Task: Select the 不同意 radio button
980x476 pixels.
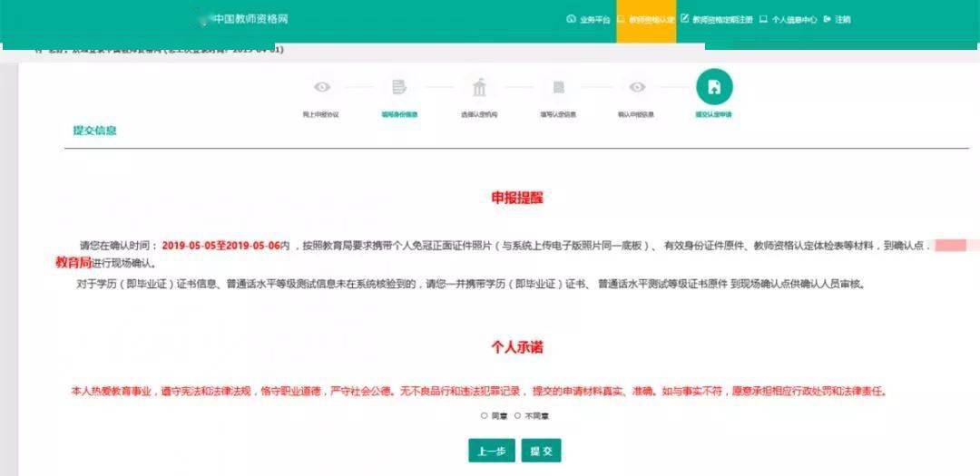Action: 517,415
